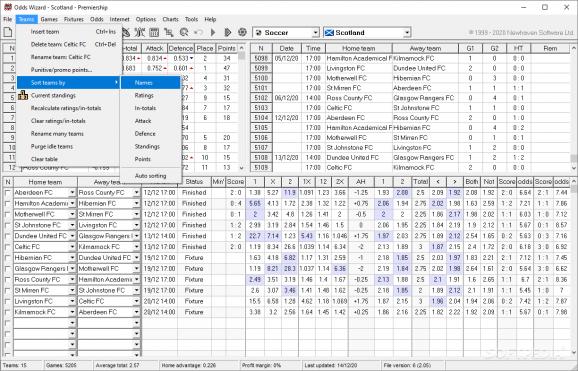This screenshot has width=578, height=371.
Task: Choose Clear table from Teams menu
Action: click(x=69, y=159)
